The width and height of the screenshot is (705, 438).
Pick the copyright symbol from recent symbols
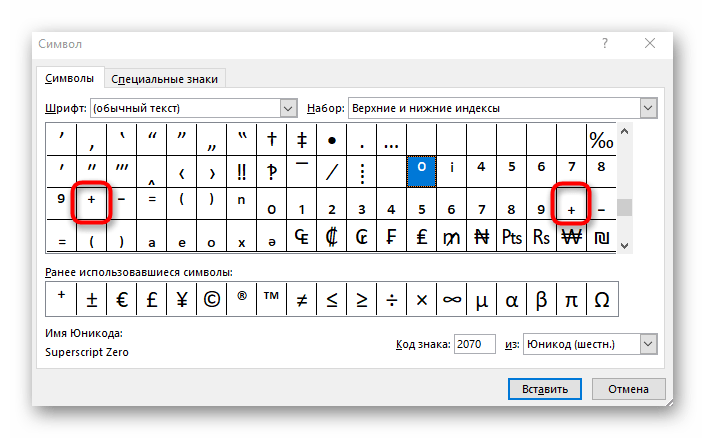pyautogui.click(x=211, y=298)
